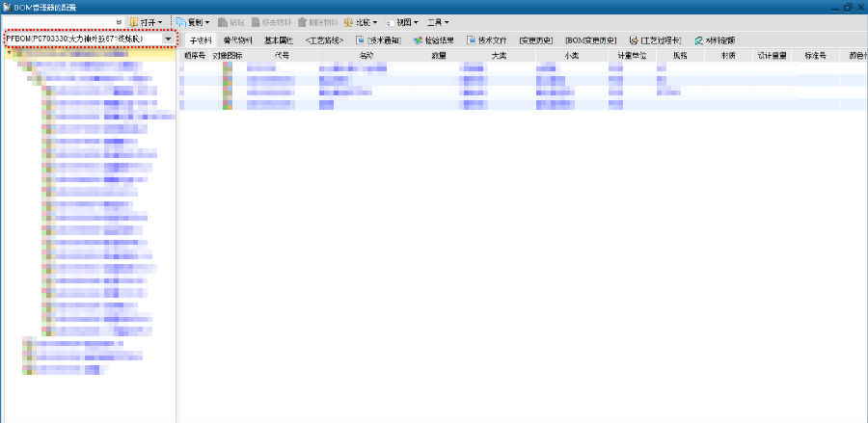
Task: Click the [工艺过程卡] tab icon
Action: pyautogui.click(x=634, y=40)
